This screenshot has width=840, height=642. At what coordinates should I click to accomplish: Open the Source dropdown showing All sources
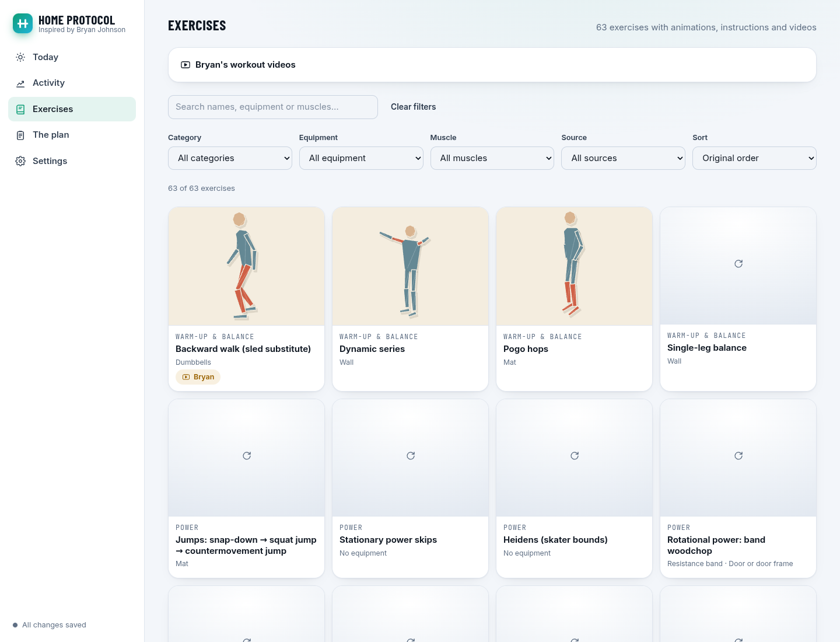[623, 158]
